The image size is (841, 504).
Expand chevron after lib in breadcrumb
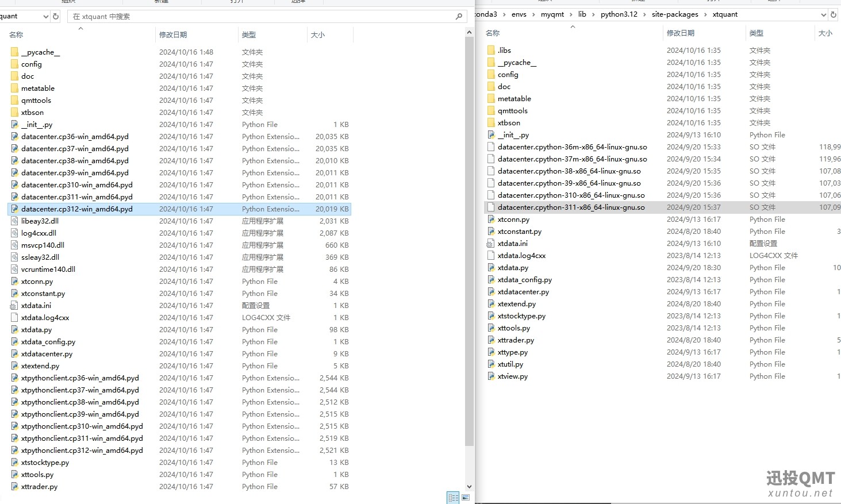click(x=593, y=14)
